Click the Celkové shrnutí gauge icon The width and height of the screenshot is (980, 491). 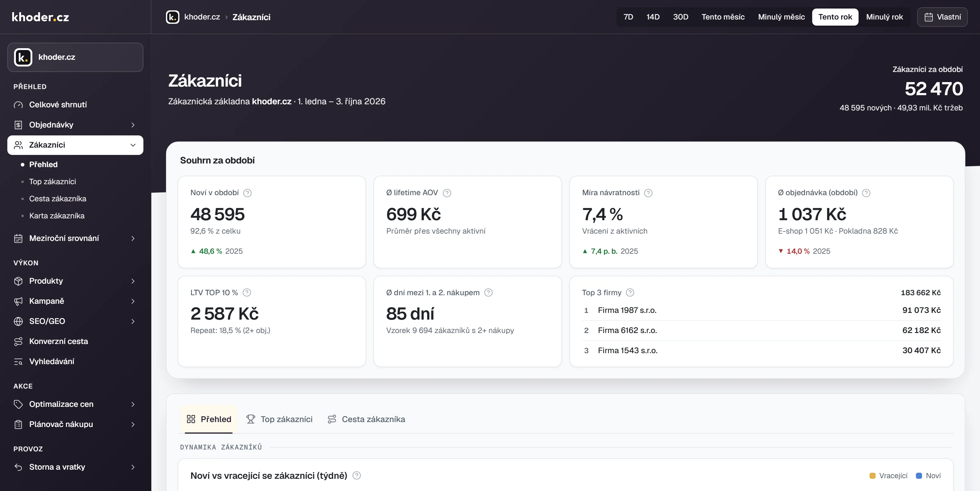click(x=18, y=105)
